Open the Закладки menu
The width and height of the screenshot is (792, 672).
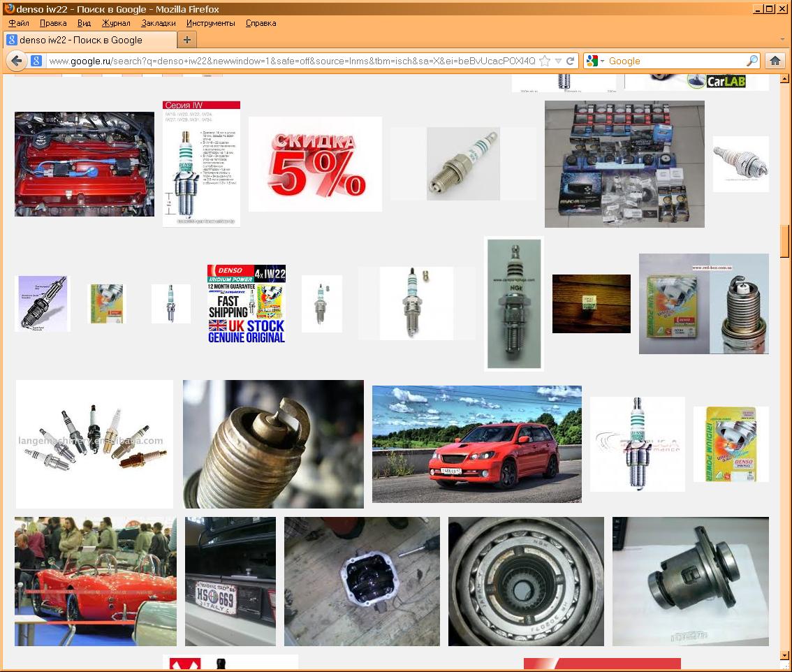(159, 23)
